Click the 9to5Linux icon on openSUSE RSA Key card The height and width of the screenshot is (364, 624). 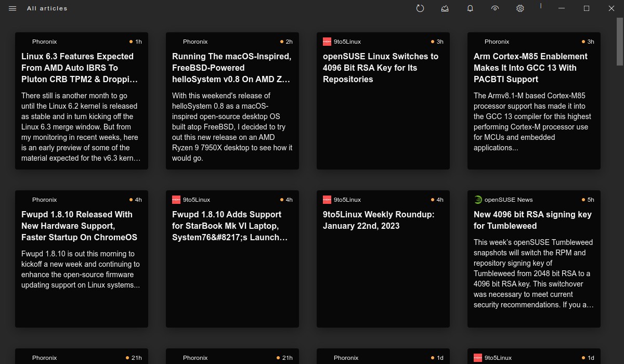[327, 42]
